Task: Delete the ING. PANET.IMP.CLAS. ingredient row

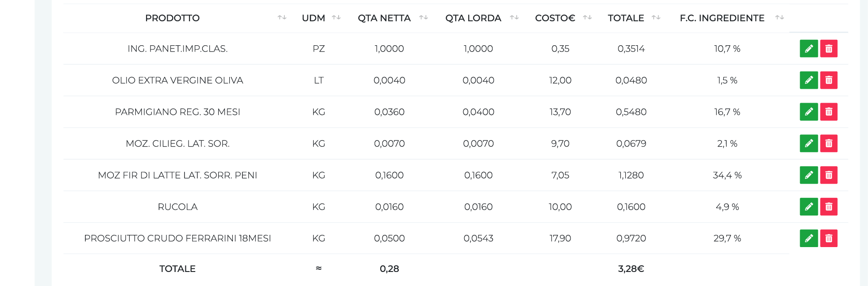Action: pyautogui.click(x=829, y=48)
